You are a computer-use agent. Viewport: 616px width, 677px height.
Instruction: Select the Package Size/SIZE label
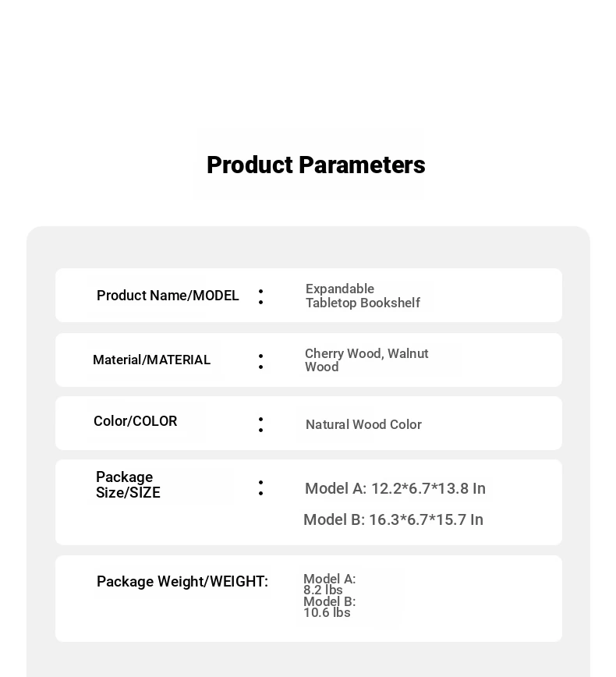click(x=128, y=484)
